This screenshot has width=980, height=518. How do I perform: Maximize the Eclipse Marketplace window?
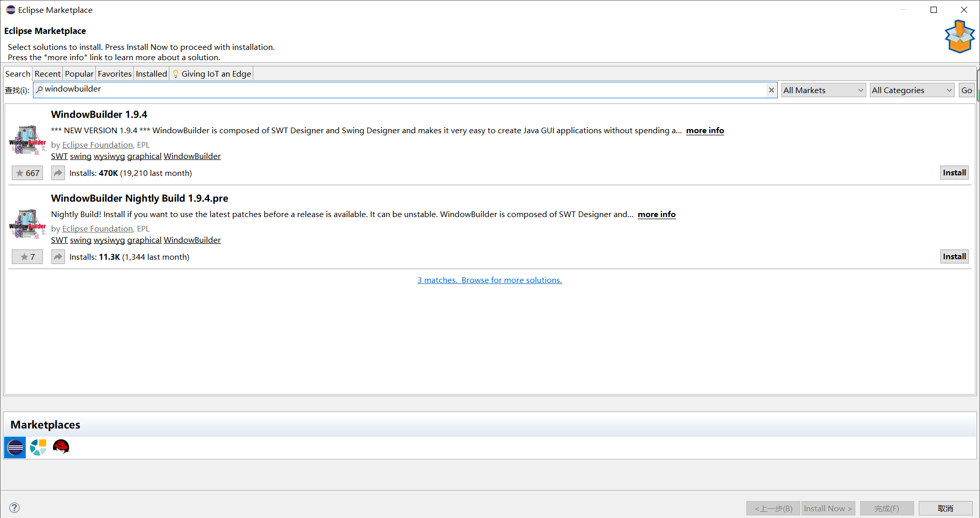pyautogui.click(x=934, y=10)
